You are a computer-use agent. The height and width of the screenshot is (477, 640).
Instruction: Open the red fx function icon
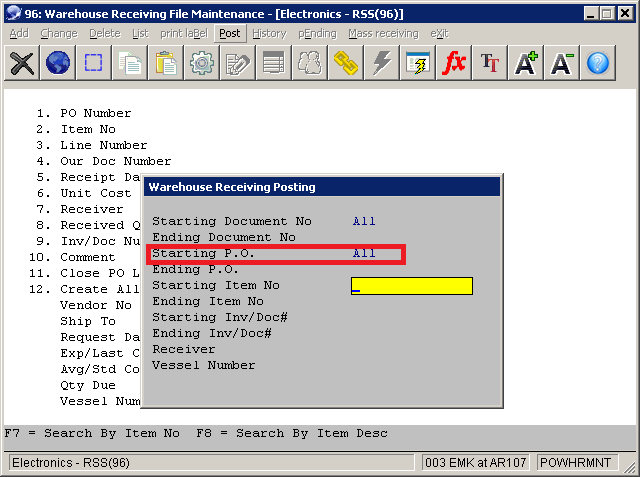[x=453, y=63]
